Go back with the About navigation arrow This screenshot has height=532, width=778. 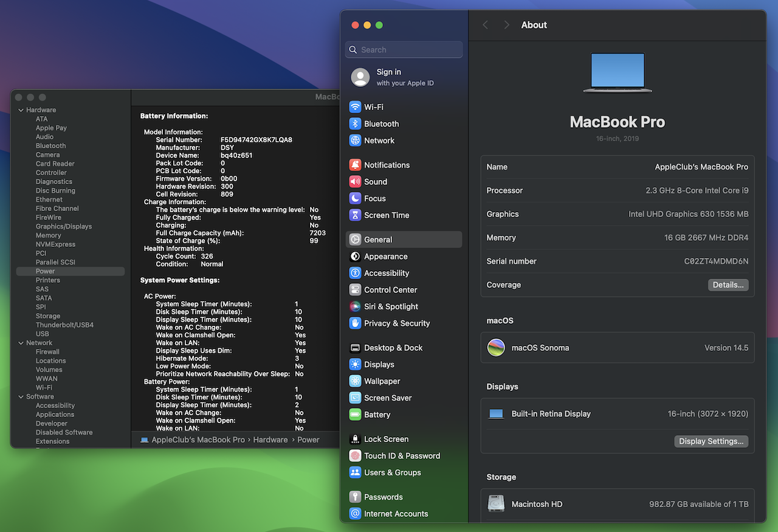point(485,25)
